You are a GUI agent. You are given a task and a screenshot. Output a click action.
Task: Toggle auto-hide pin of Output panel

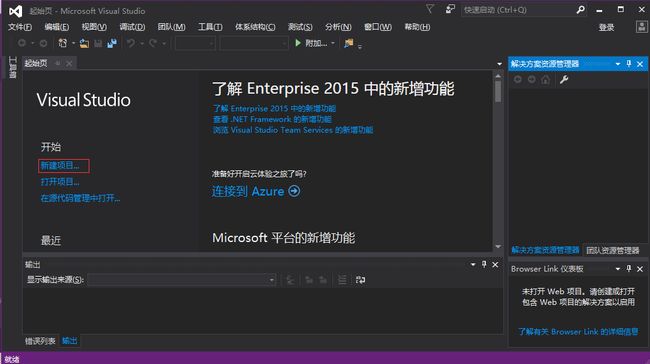pyautogui.click(x=484, y=264)
